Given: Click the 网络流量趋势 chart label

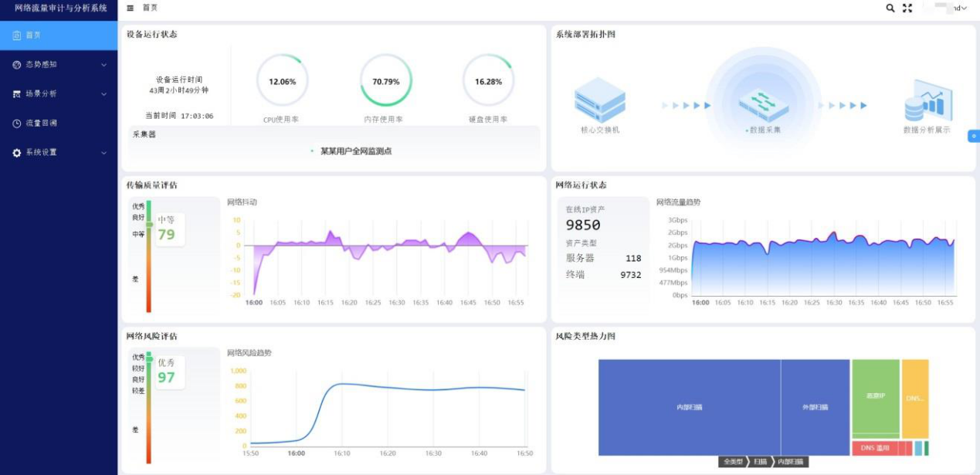Looking at the screenshot, I should [679, 202].
